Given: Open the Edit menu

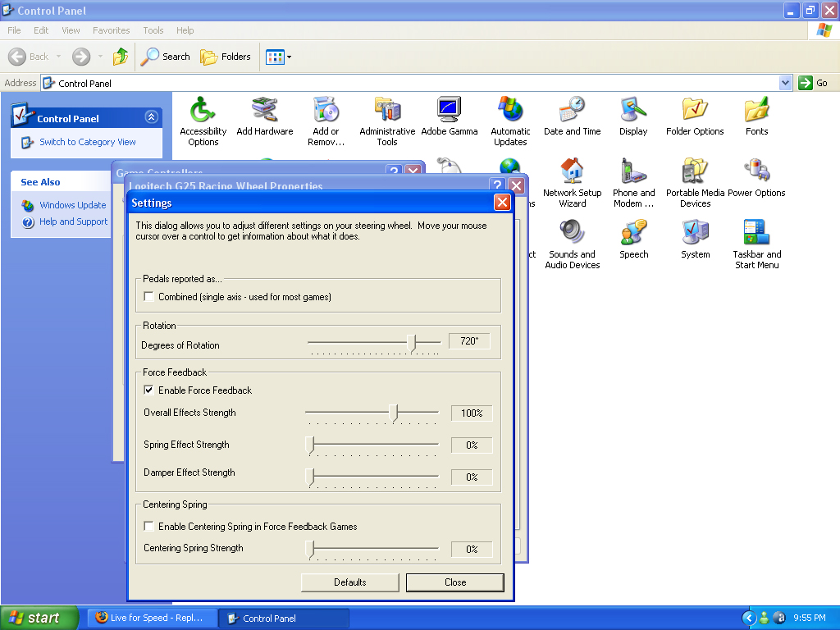Looking at the screenshot, I should [x=41, y=30].
